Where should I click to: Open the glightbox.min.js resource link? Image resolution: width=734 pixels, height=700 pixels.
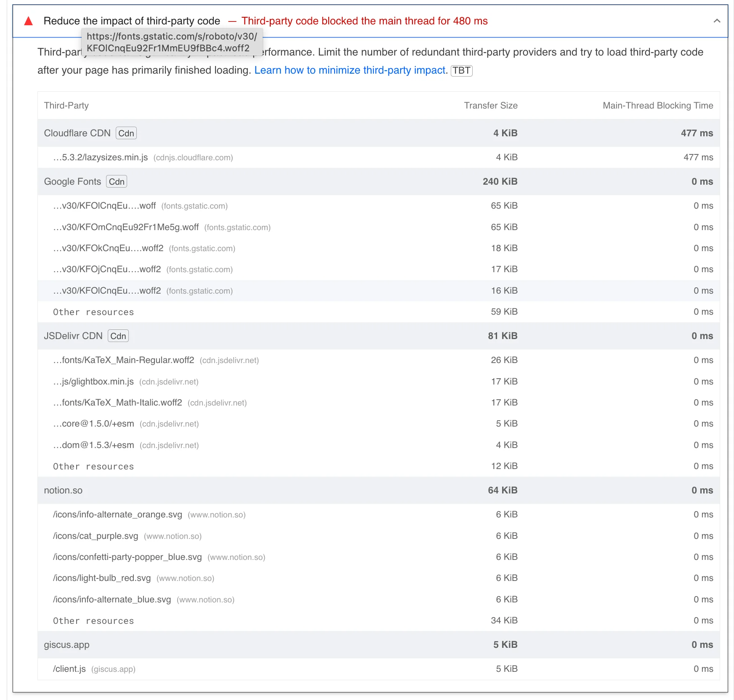[93, 382]
